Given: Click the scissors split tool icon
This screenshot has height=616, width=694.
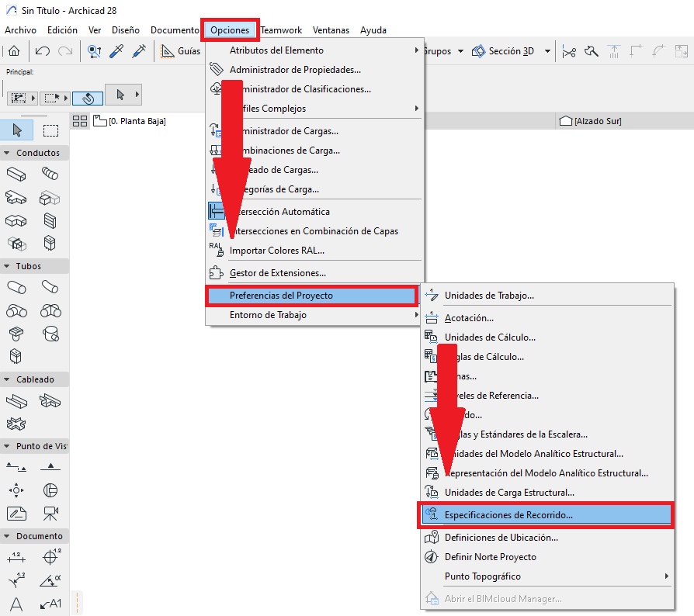Looking at the screenshot, I should (x=569, y=51).
